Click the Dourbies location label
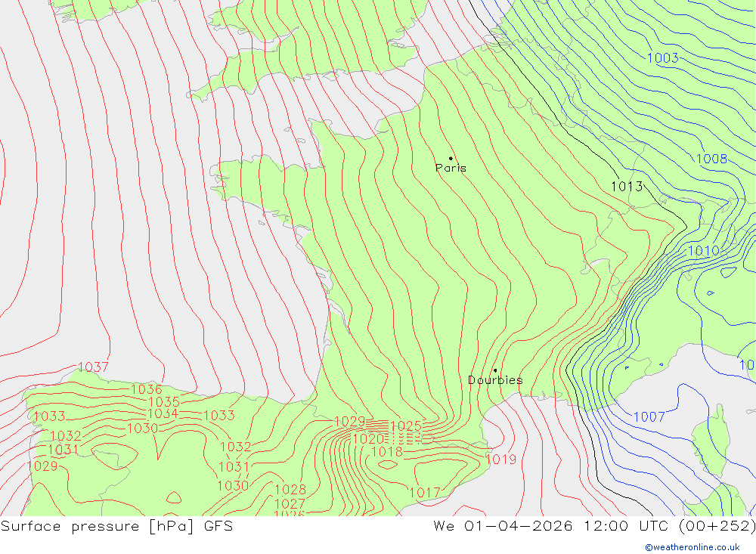Image resolution: width=756 pixels, height=554 pixels. click(495, 380)
